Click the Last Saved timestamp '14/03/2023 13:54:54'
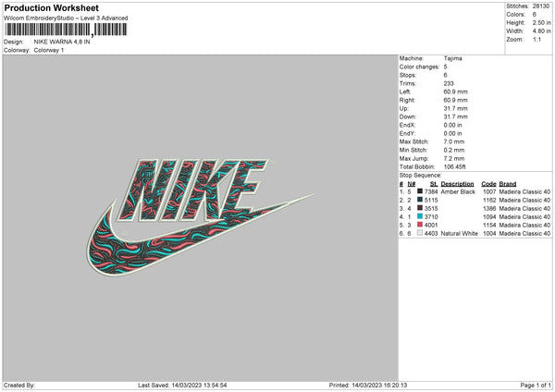This screenshot has width=555, height=392. point(199,385)
